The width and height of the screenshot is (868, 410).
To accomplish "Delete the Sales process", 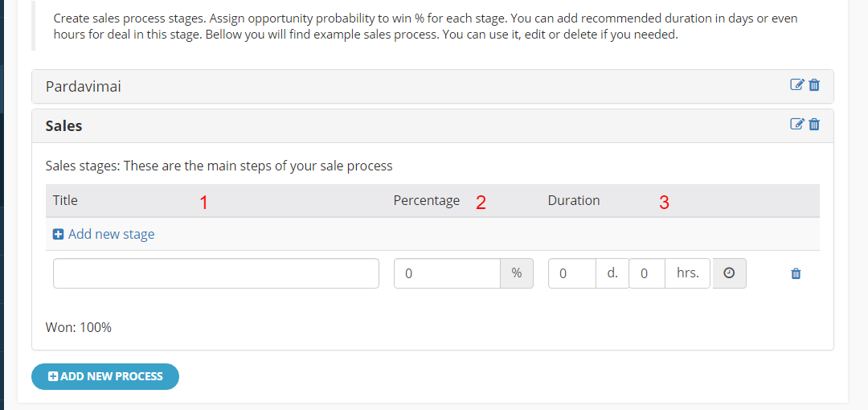I will [x=814, y=124].
